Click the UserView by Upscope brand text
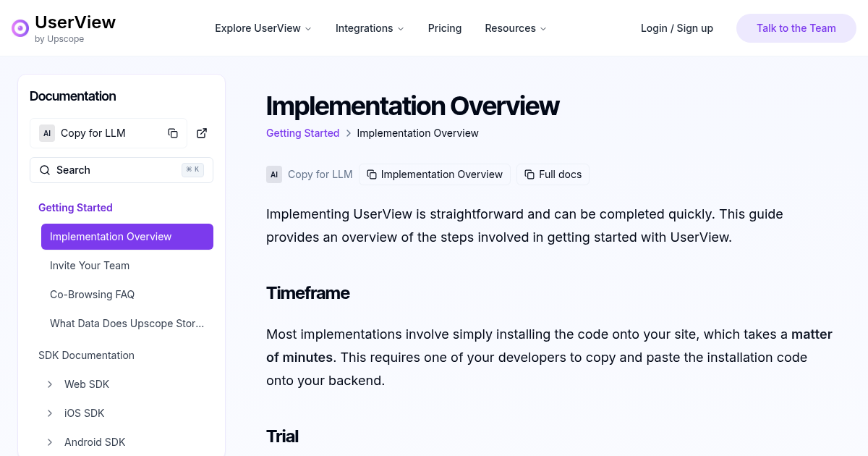 75,28
